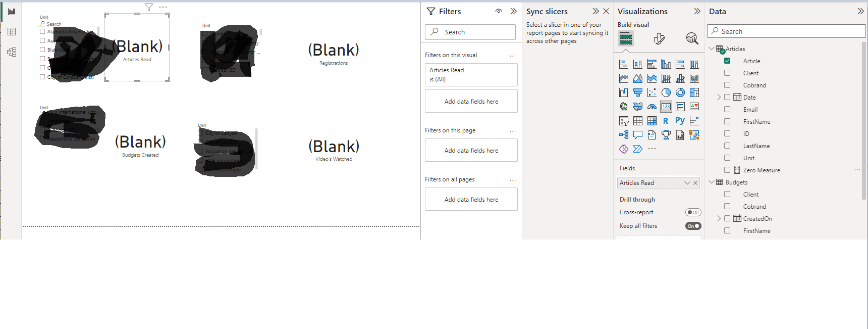Screen dimensions: 868x329
Task: Choose the Funnel visual
Action: tap(638, 92)
